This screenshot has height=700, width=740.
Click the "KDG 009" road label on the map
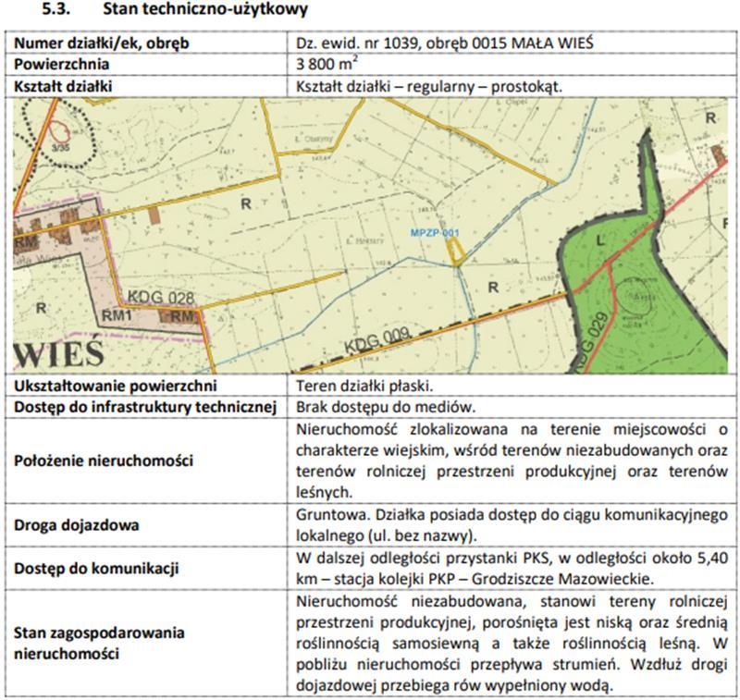click(377, 340)
